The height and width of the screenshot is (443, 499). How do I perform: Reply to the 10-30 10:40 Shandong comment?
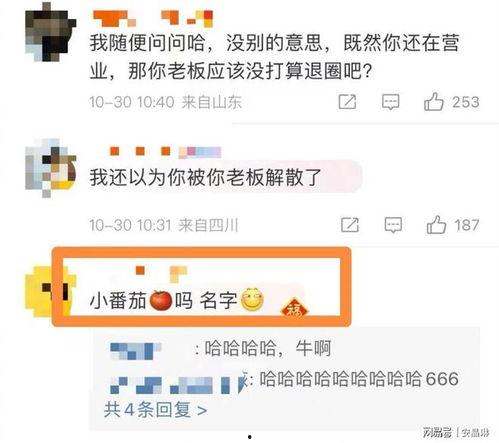[390, 102]
